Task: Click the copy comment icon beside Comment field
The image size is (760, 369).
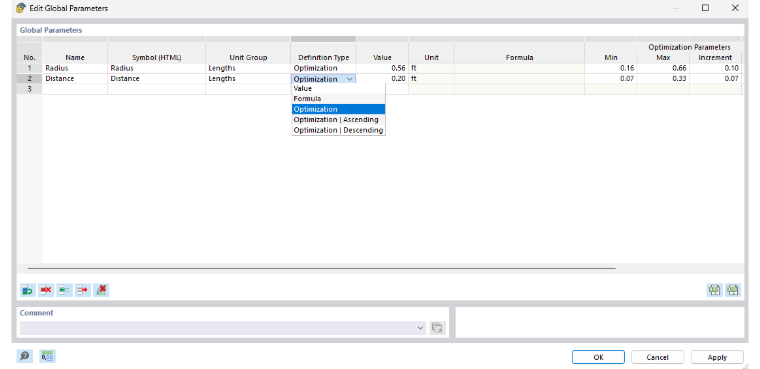Action: 437,328
